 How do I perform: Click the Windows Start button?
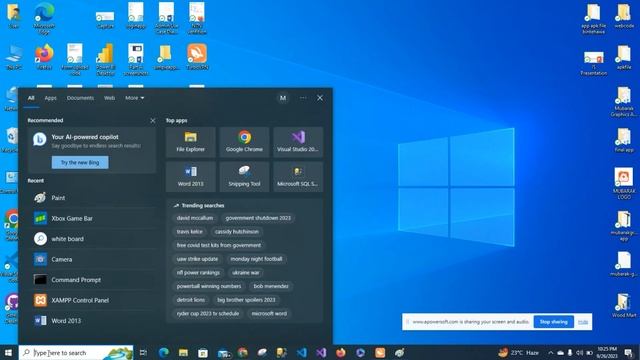9,353
